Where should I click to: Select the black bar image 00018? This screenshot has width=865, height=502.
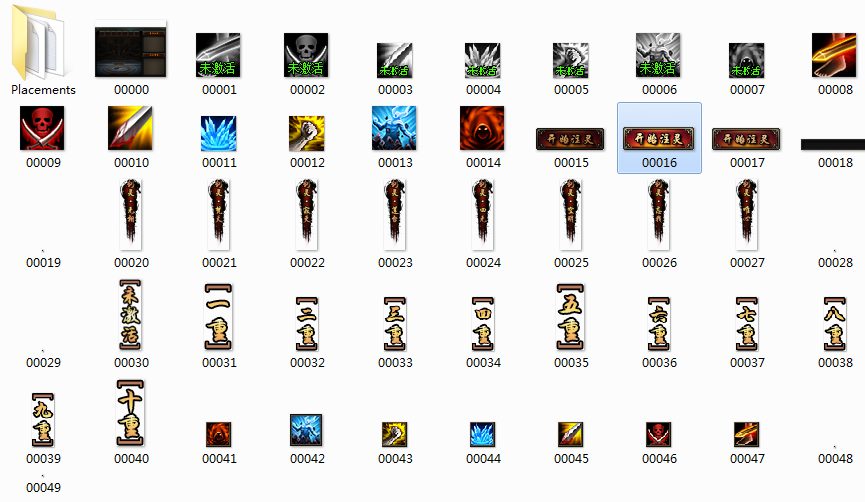(x=835, y=145)
